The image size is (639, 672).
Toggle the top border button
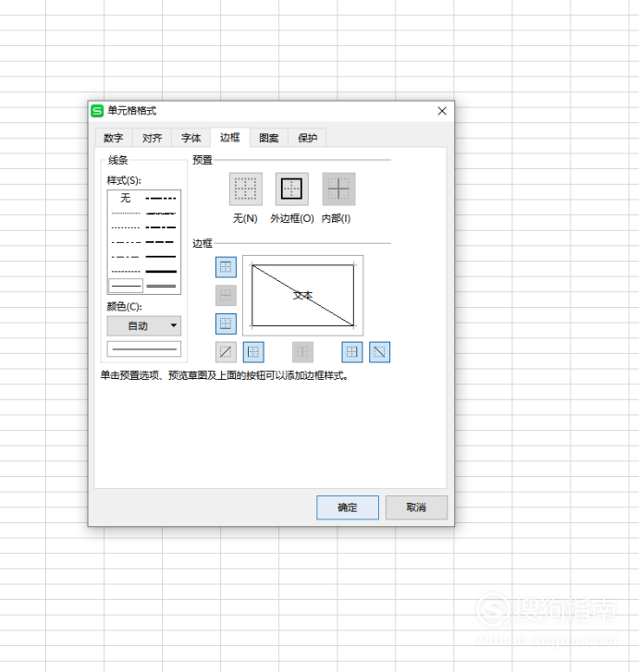226,267
